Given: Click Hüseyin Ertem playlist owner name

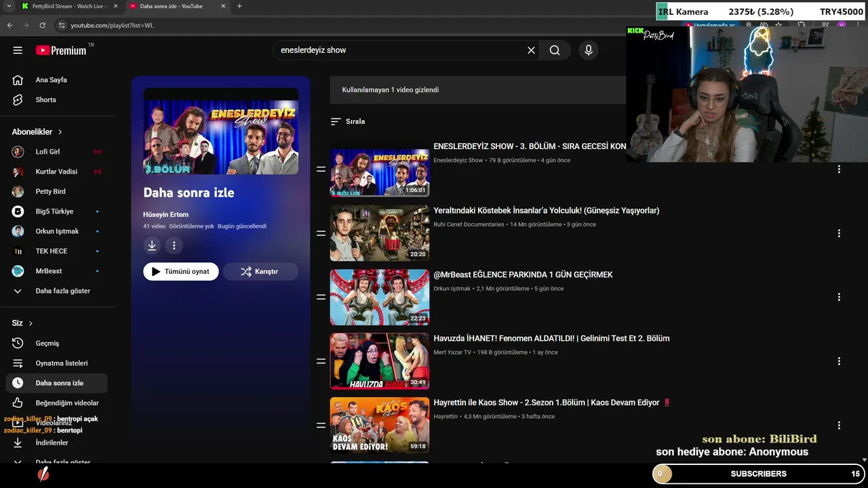Looking at the screenshot, I should tap(165, 214).
